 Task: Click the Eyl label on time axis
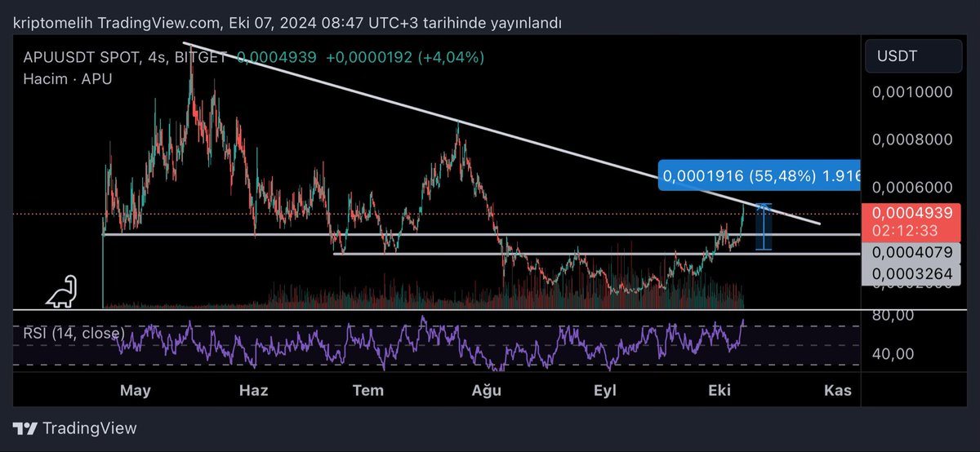click(605, 391)
